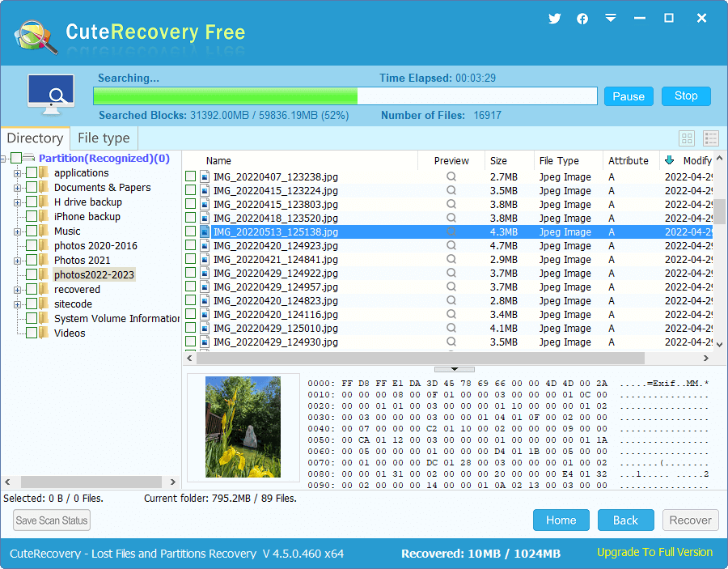Click the file list horizontal scrollbar
Image resolution: width=728 pixels, height=569 pixels.
(x=420, y=358)
